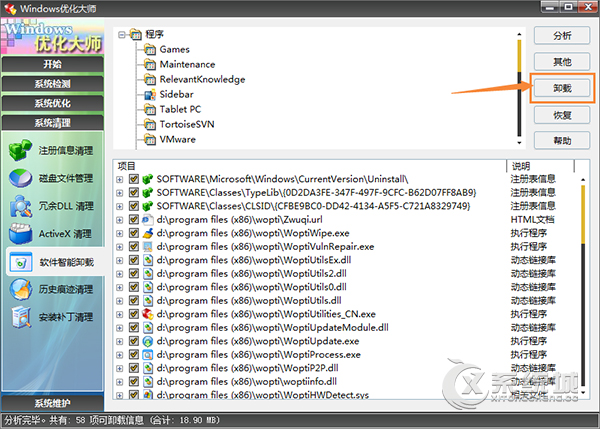Click the WoptiProcess.exe icon

pos(147,355)
